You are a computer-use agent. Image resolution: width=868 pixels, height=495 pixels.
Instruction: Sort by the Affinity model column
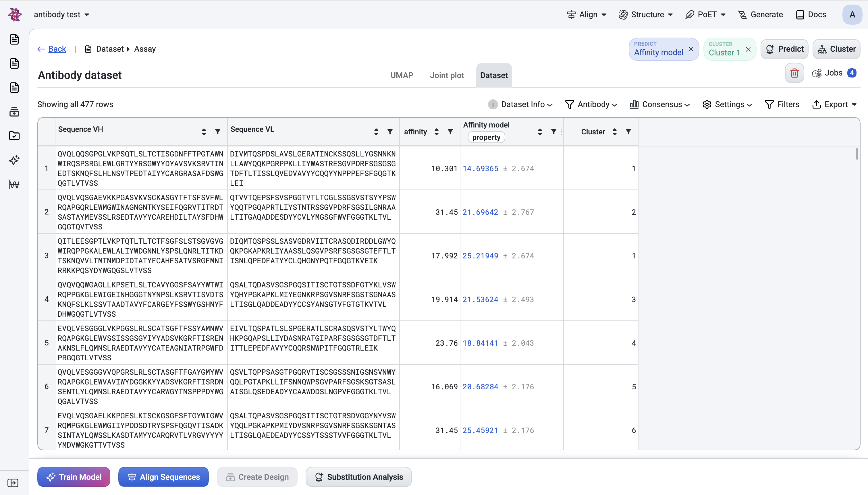tap(540, 132)
